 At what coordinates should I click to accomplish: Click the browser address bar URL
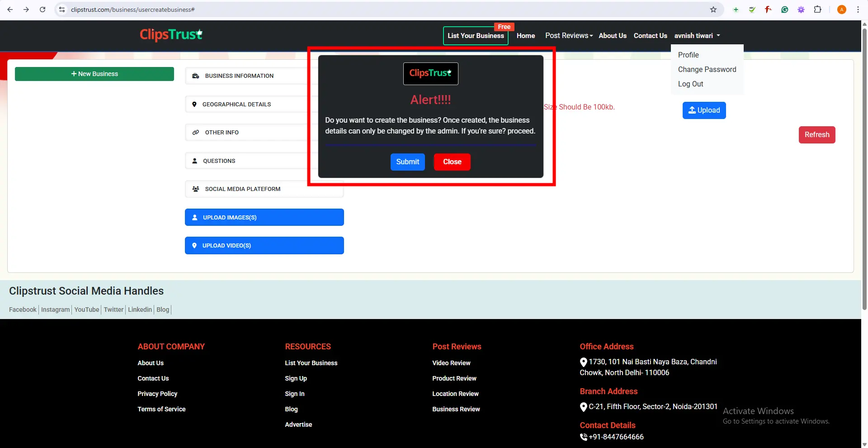point(133,10)
